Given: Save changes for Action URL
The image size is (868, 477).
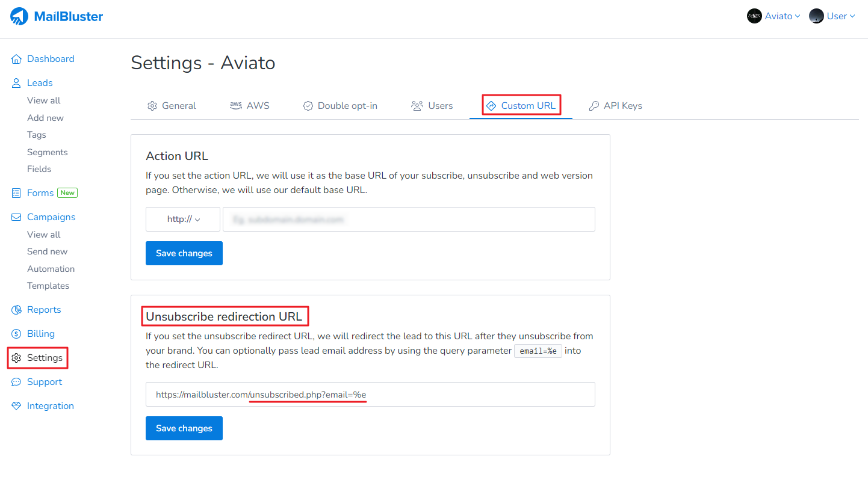Looking at the screenshot, I should (184, 253).
